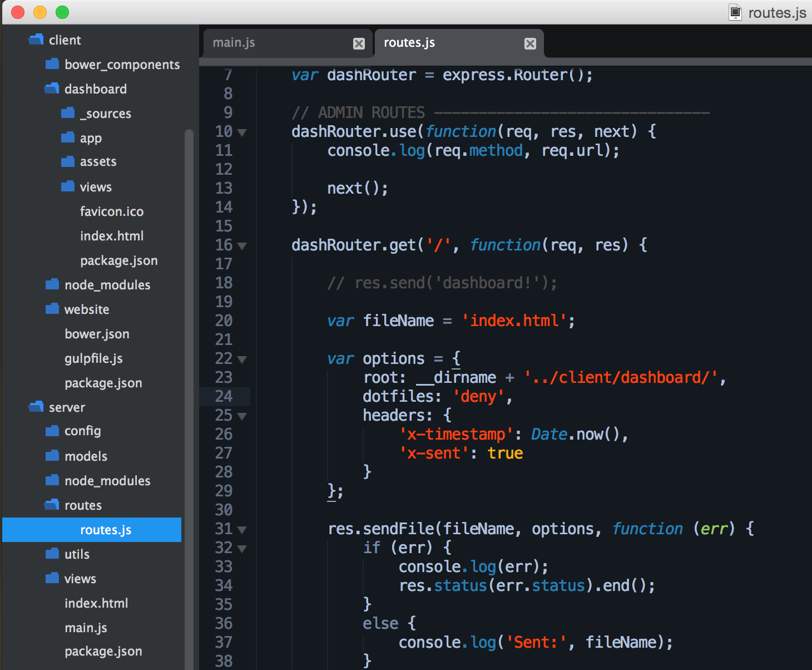The height and width of the screenshot is (670, 812).
Task: Open bower.json in the client folder
Action: tap(97, 334)
